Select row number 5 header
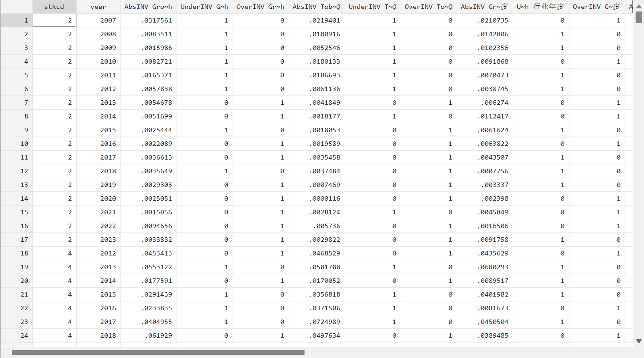The width and height of the screenshot is (644, 358). 16,75
